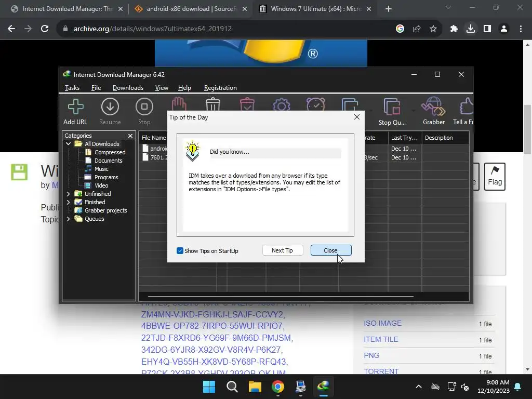Uncheck Show Tips on StartUp checkbox

180,251
